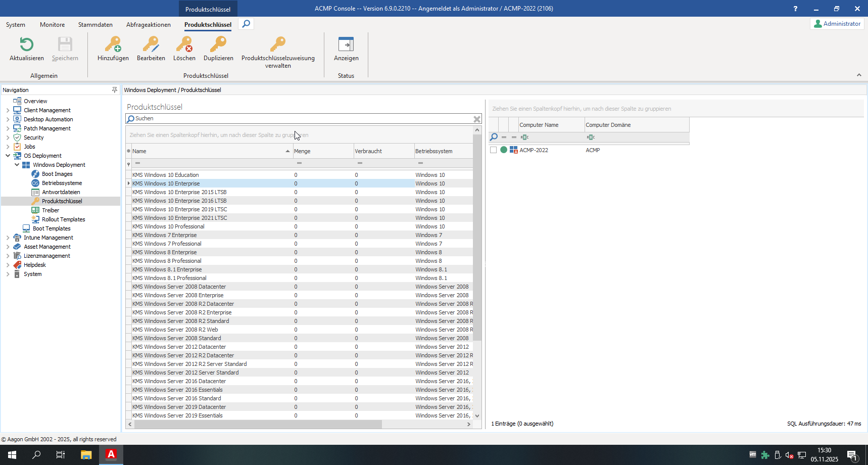This screenshot has width=868, height=465.
Task: Click the Anzeigen status icon
Action: [346, 45]
